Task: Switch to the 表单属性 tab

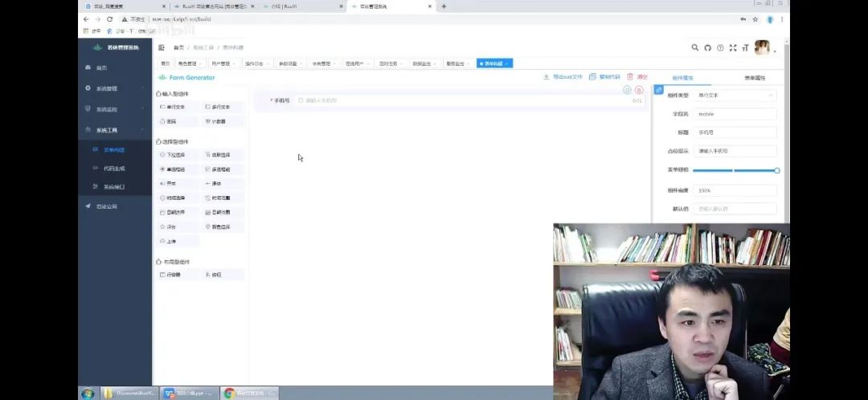Action: [755, 78]
